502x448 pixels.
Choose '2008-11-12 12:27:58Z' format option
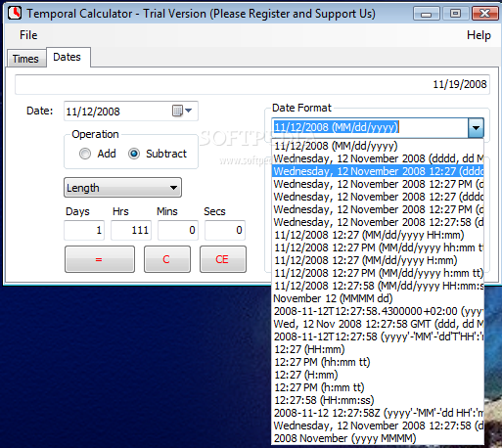tap(378, 413)
